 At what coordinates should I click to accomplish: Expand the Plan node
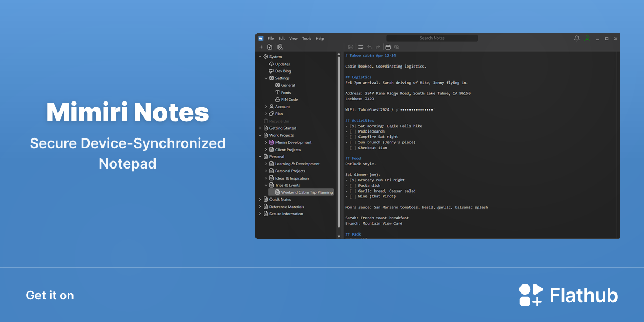pyautogui.click(x=266, y=114)
